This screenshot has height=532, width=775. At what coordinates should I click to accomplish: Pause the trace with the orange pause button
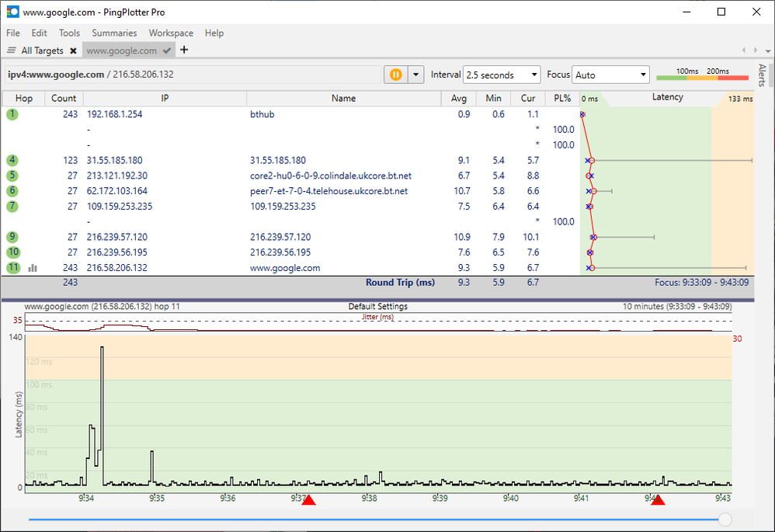[395, 75]
